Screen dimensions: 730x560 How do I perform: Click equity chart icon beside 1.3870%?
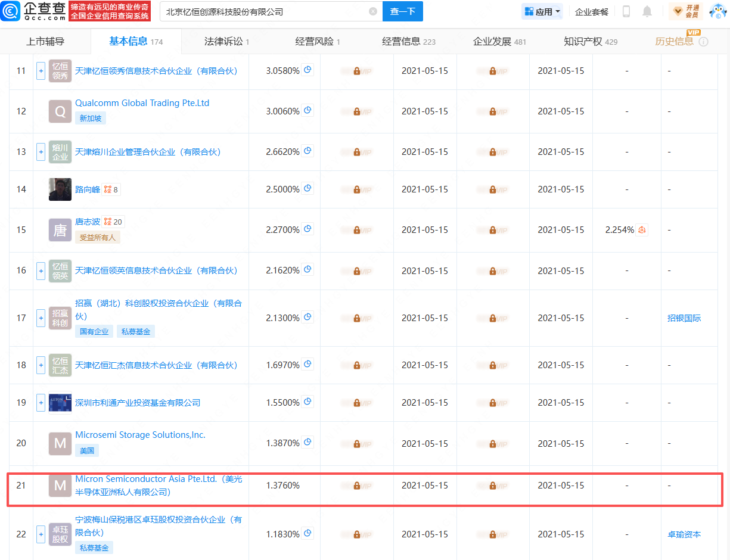308,443
